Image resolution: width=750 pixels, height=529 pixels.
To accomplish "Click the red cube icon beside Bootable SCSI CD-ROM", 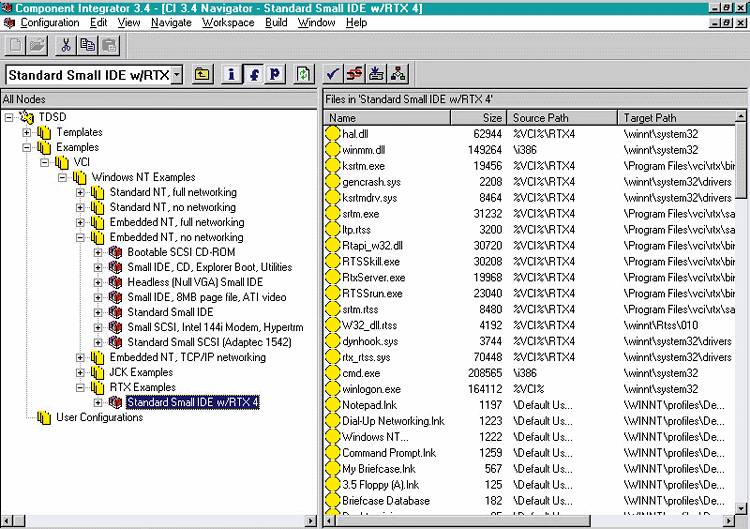I will click(115, 252).
